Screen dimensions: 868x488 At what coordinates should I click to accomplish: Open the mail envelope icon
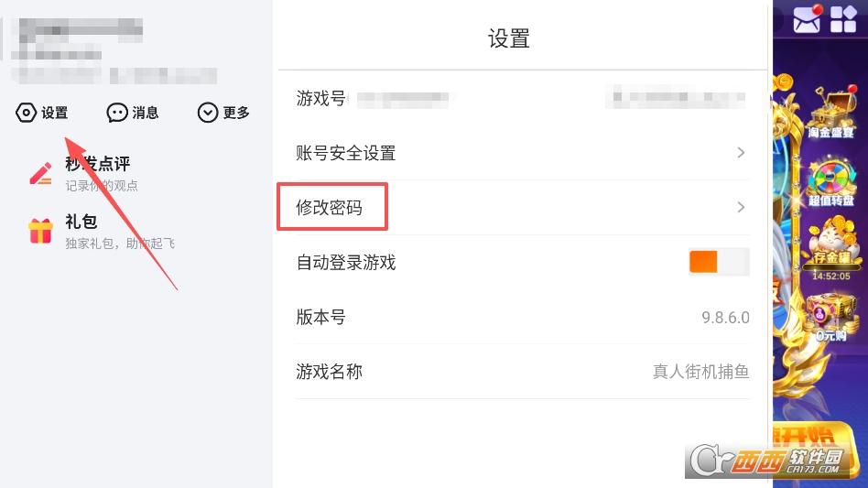tap(807, 18)
